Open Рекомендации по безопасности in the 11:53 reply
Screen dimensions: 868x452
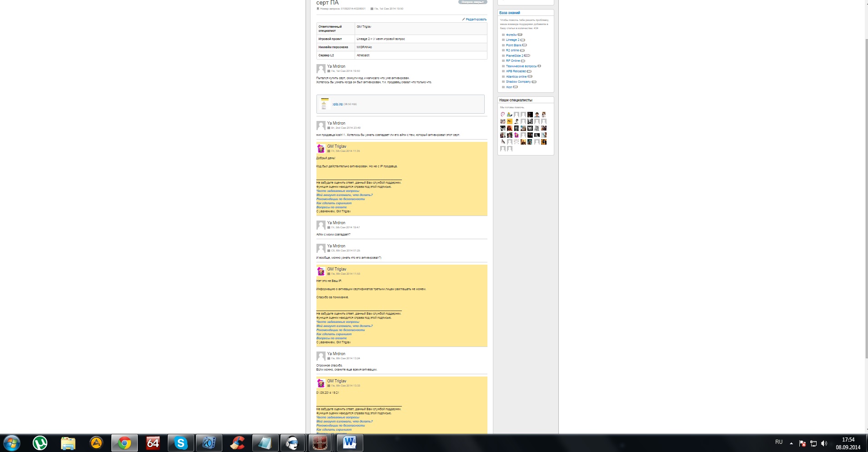point(341,330)
